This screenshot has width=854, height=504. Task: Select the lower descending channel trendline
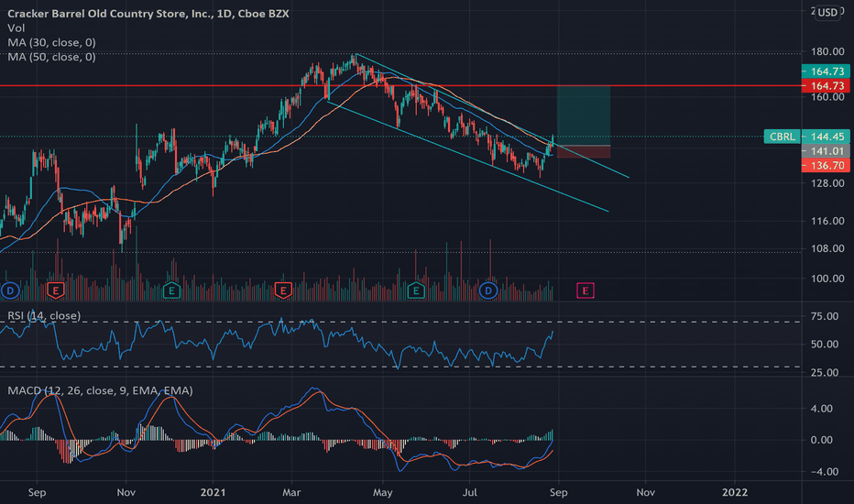point(467,156)
